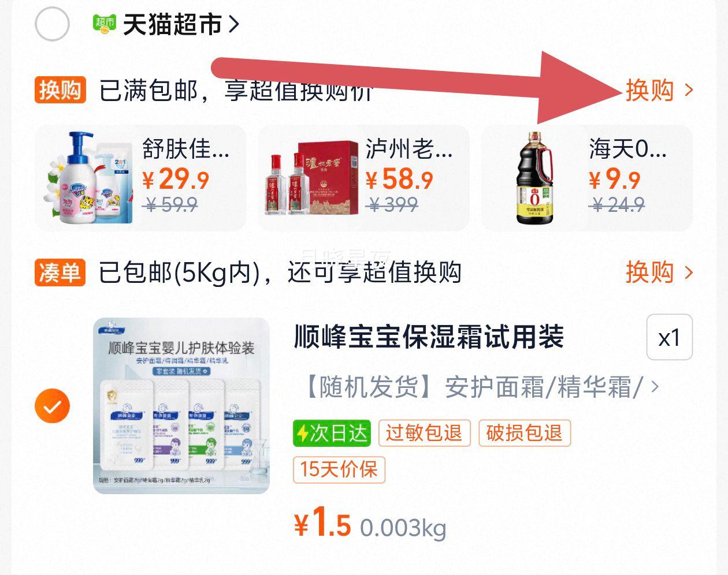Viewport: 728px width, 575px height.
Task: Open the Safeguard hand soap ¥29.9 deal
Action: (x=140, y=178)
